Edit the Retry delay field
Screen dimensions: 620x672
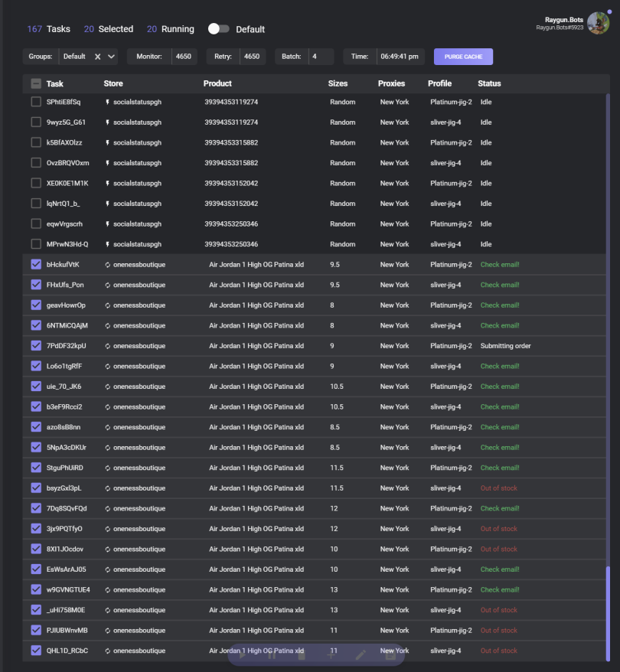(253, 57)
